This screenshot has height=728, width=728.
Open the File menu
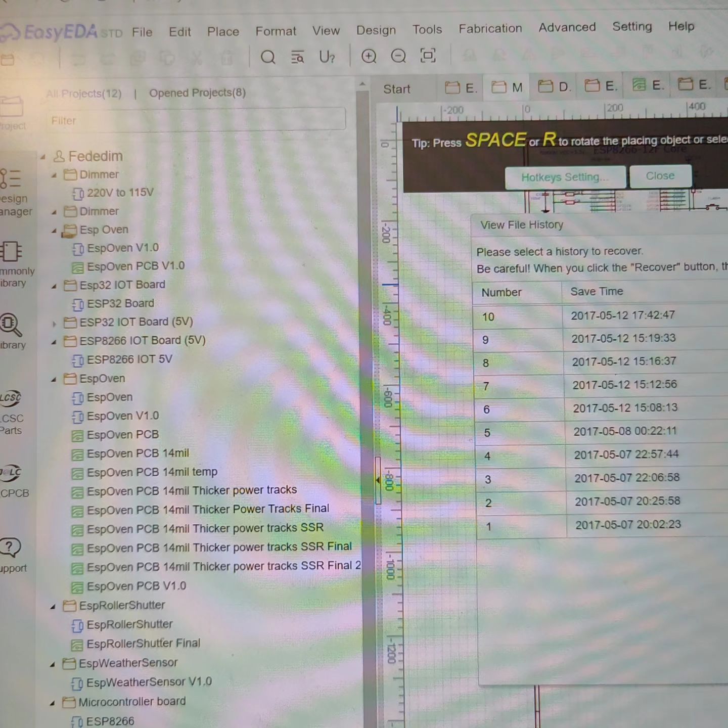coord(142,32)
